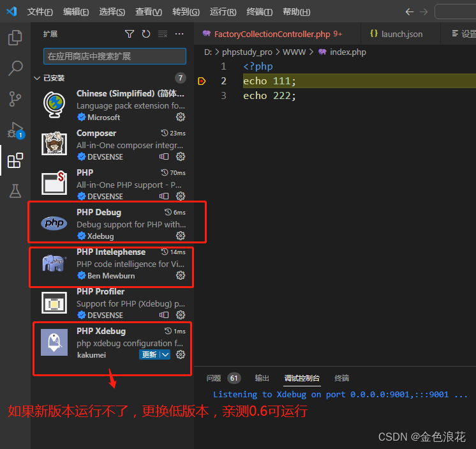The height and width of the screenshot is (449, 476).
Task: Select the PHP Debug extension entry
Action: point(112,224)
